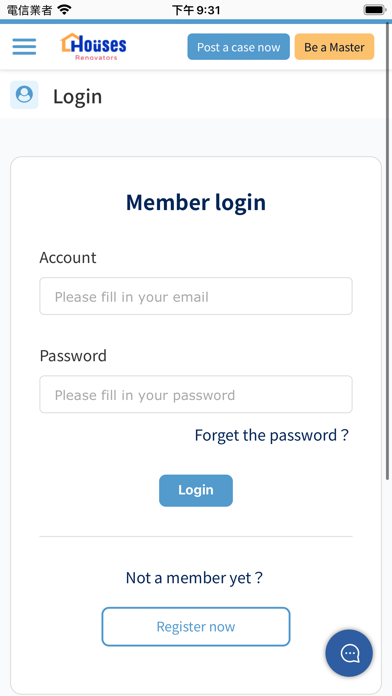Tap the Not a member yet text
Viewport: 392px width, 696px height.
194,578
